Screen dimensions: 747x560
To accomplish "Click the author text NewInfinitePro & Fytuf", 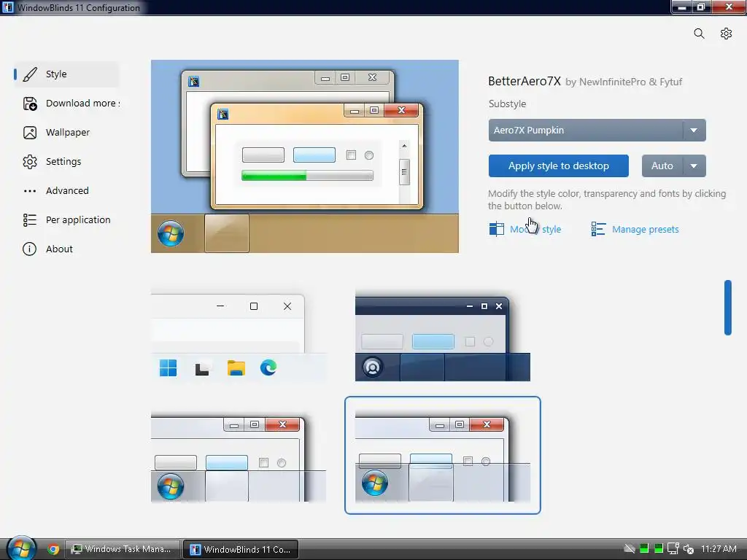I will coord(630,82).
